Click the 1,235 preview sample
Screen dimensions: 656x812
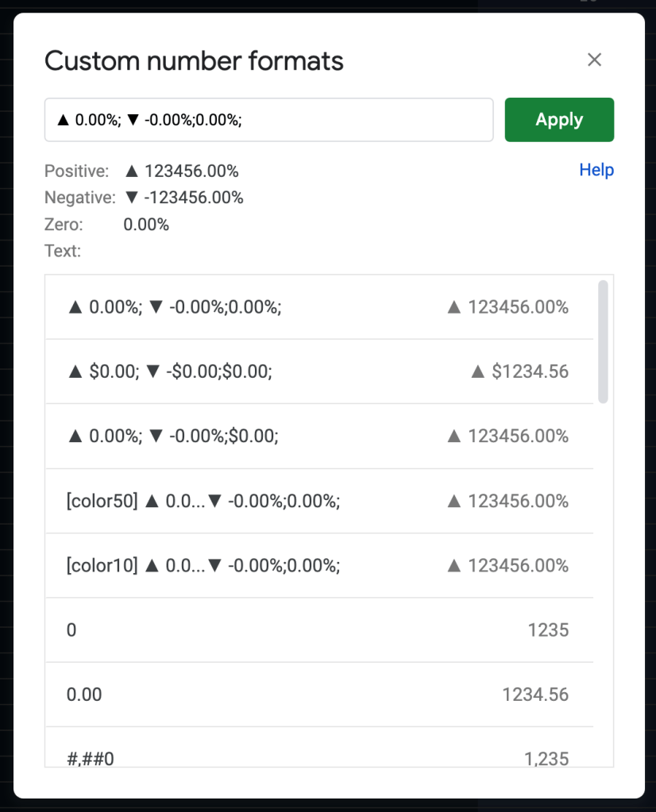pyautogui.click(x=546, y=758)
